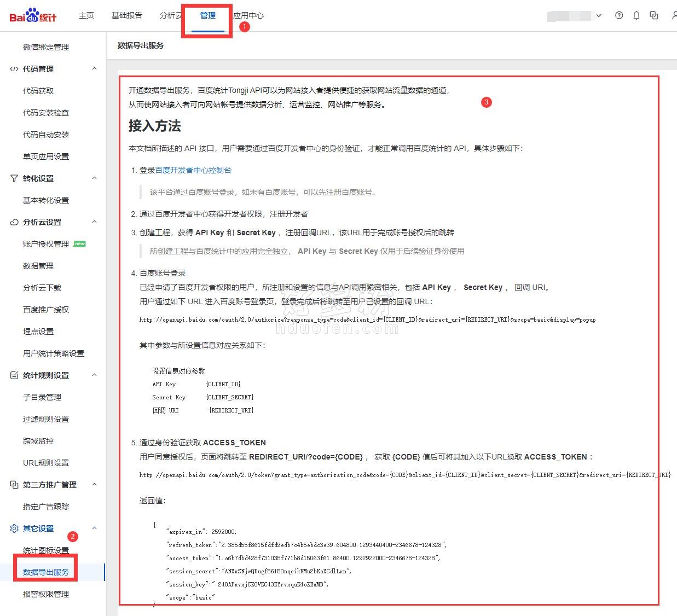Open the help question mark icon

619,15
